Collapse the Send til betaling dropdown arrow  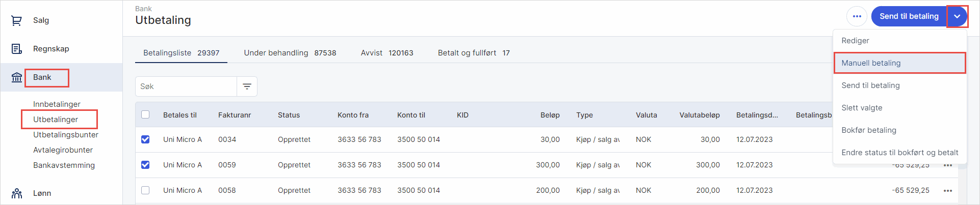click(x=957, y=16)
